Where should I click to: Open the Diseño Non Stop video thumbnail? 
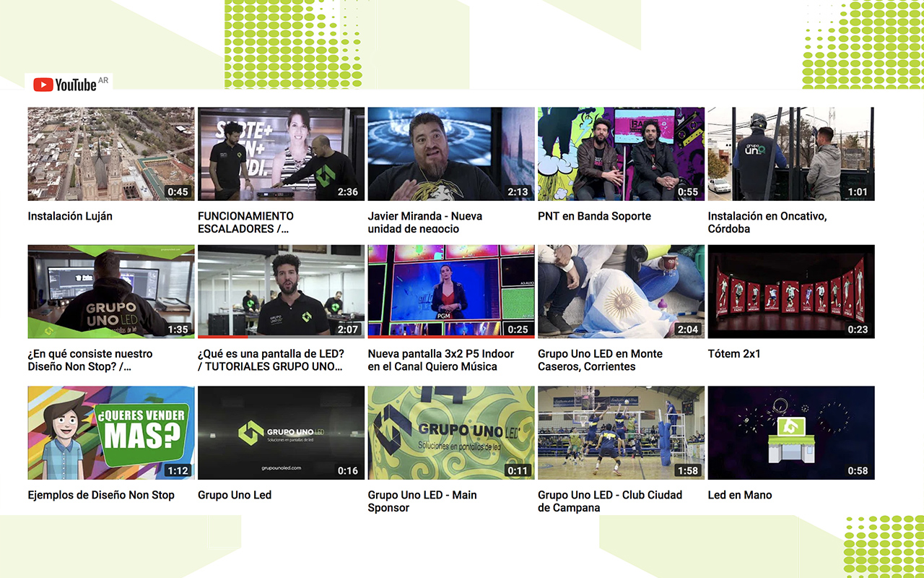coord(111,291)
